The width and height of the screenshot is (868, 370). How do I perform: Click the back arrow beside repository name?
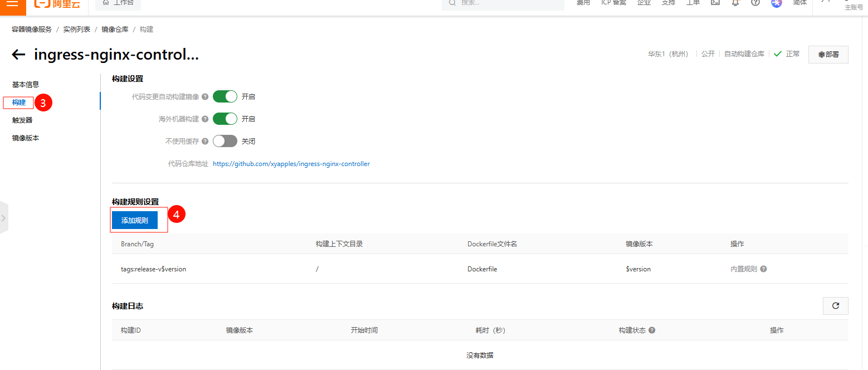(x=18, y=55)
